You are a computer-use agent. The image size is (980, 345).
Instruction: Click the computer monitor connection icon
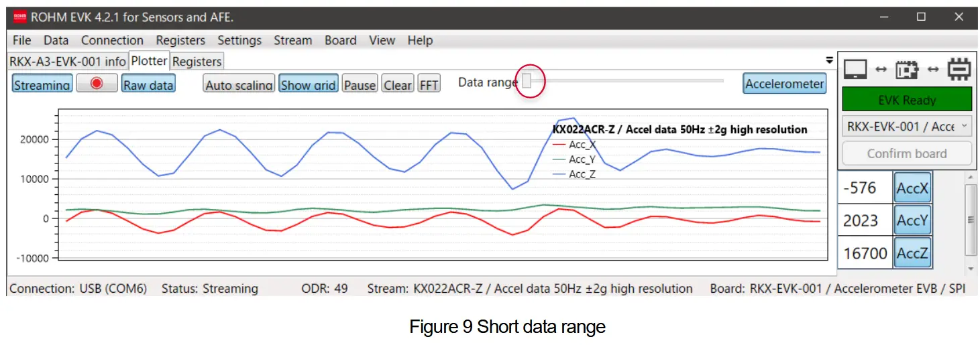pyautogui.click(x=855, y=68)
